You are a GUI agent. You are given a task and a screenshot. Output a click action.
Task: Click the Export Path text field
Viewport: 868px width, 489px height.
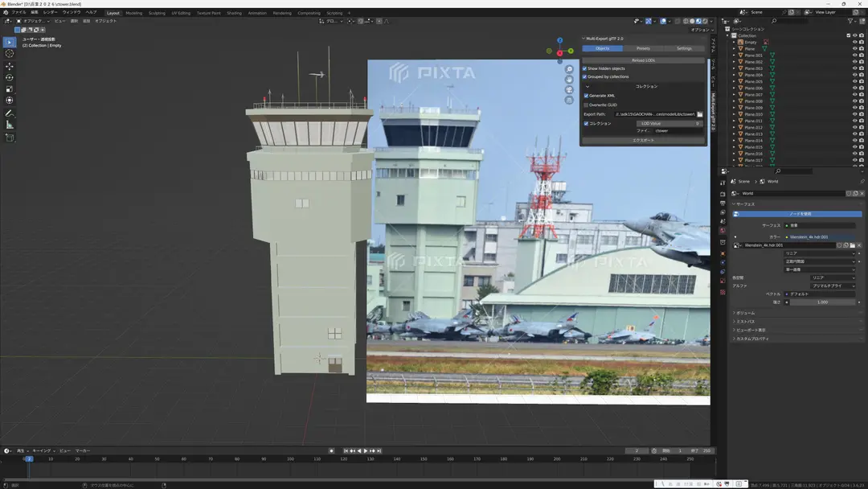tap(655, 114)
